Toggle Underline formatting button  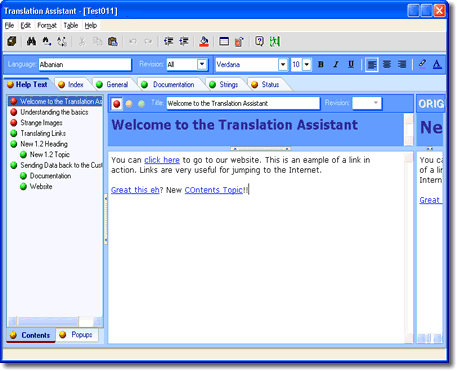coord(351,64)
